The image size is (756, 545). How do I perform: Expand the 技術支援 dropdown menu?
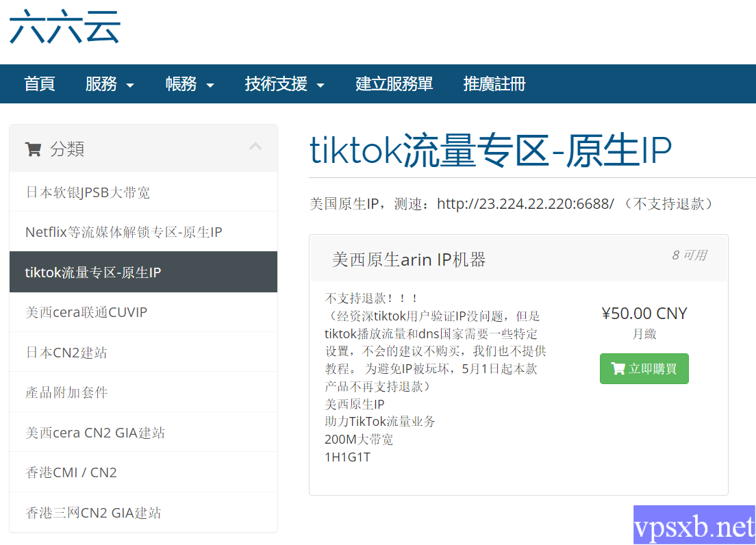pos(284,84)
